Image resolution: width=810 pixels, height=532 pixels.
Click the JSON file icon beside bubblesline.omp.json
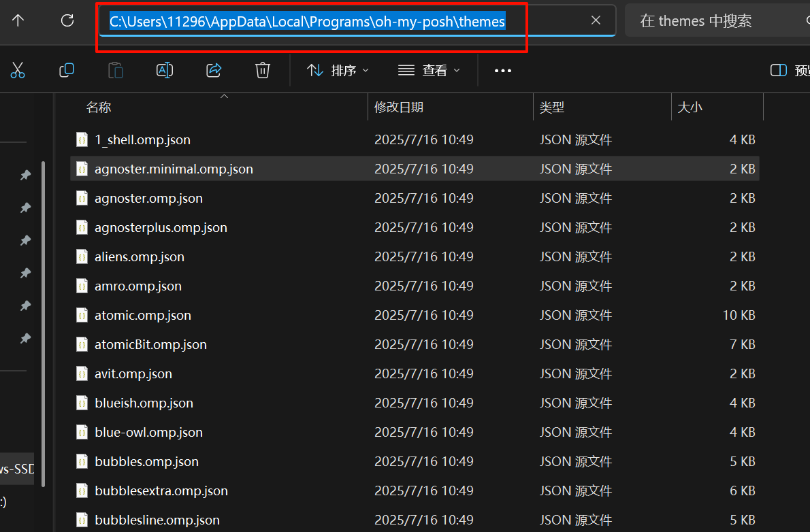[x=82, y=520]
